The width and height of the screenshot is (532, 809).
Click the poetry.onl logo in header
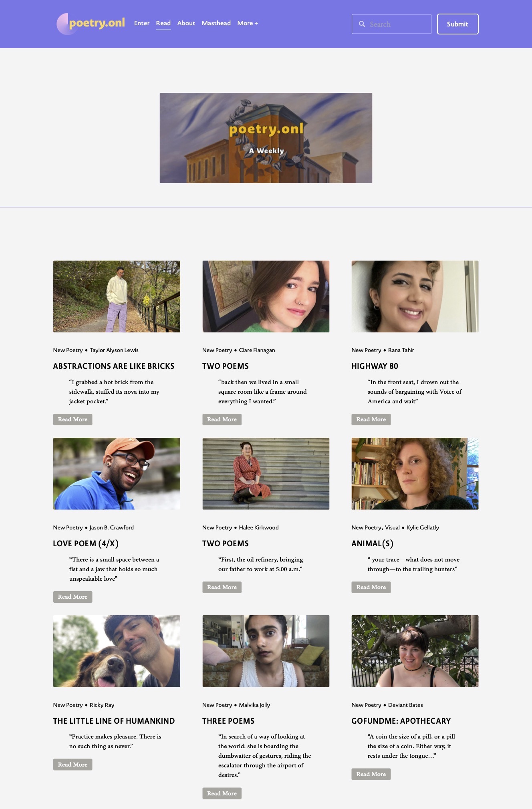(91, 24)
